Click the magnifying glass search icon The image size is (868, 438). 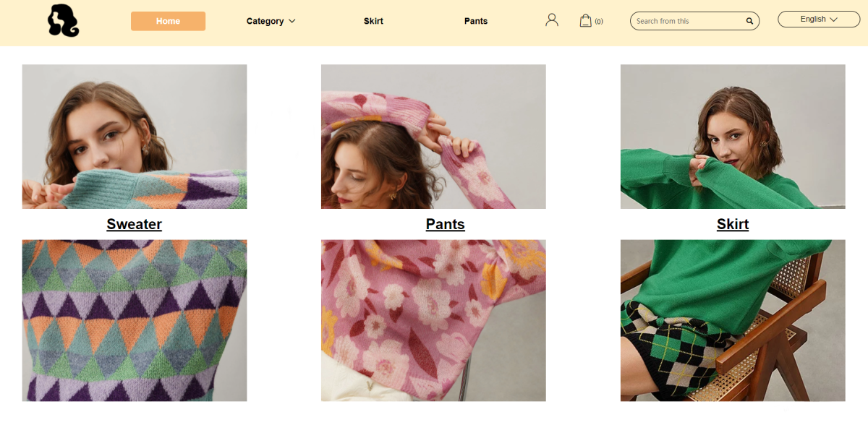(750, 21)
